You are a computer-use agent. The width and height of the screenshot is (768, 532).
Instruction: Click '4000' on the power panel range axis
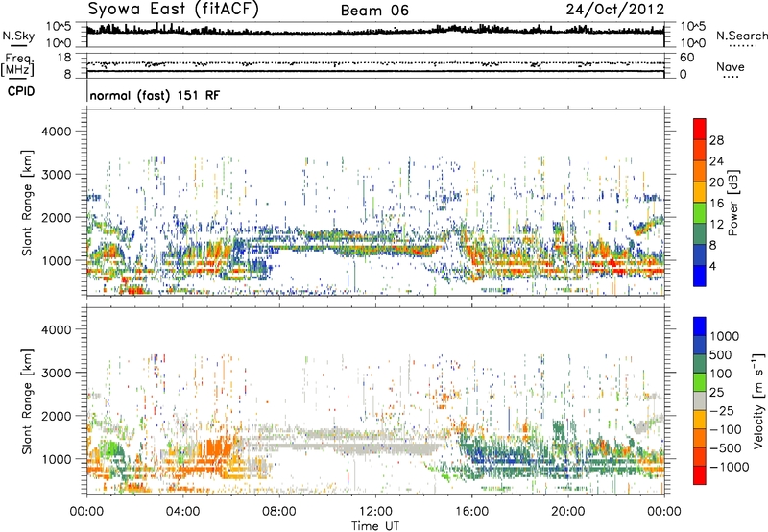(56, 132)
